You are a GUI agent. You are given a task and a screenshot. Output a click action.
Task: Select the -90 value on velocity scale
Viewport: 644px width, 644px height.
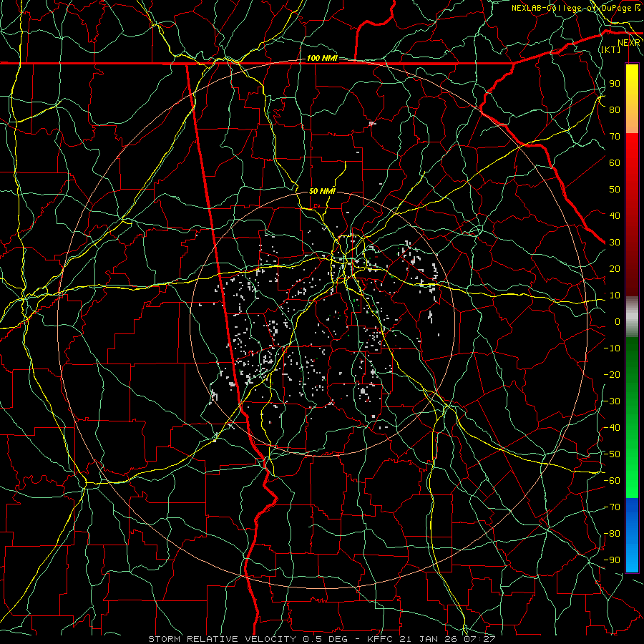(x=612, y=560)
